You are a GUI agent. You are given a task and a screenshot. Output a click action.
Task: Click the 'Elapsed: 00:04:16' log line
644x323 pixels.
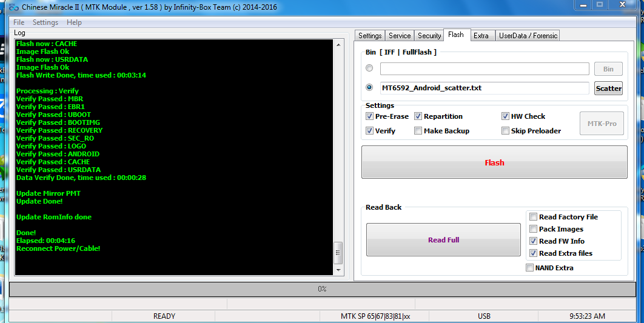[45, 241]
